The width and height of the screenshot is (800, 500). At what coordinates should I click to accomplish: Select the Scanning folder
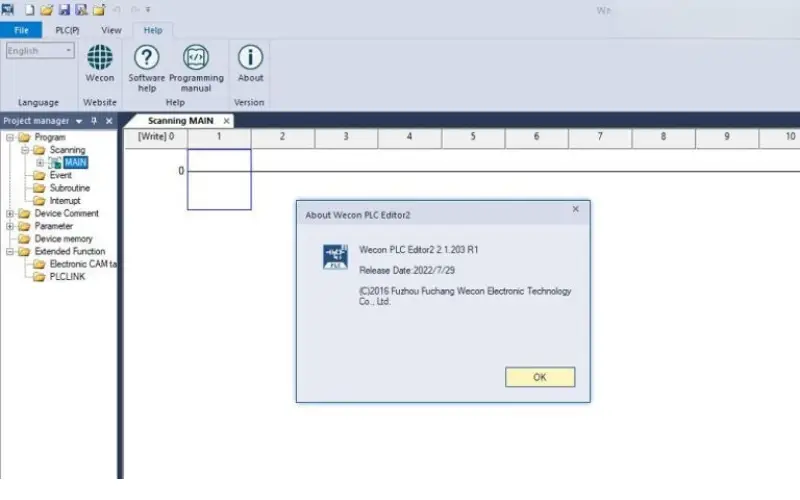click(67, 150)
